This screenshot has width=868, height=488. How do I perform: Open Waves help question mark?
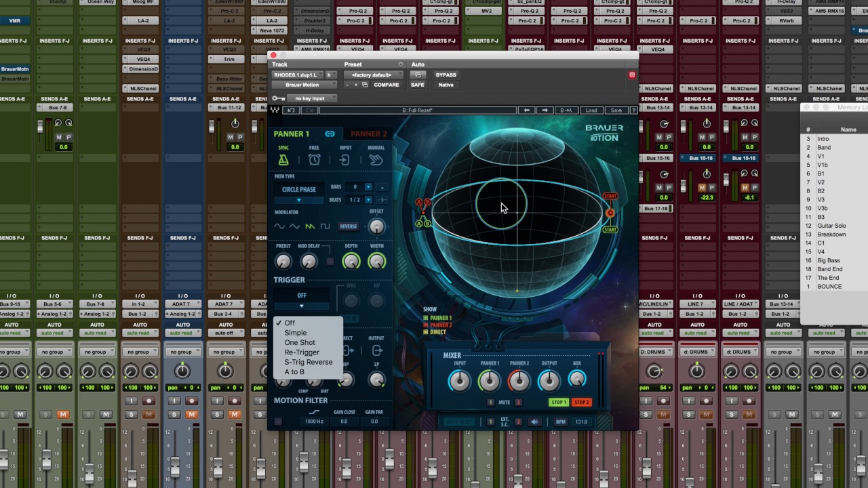pyautogui.click(x=634, y=110)
